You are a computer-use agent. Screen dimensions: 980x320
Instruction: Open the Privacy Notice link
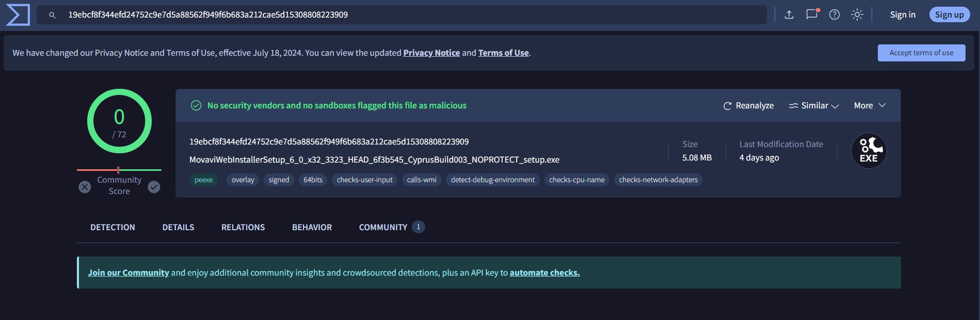click(x=431, y=53)
